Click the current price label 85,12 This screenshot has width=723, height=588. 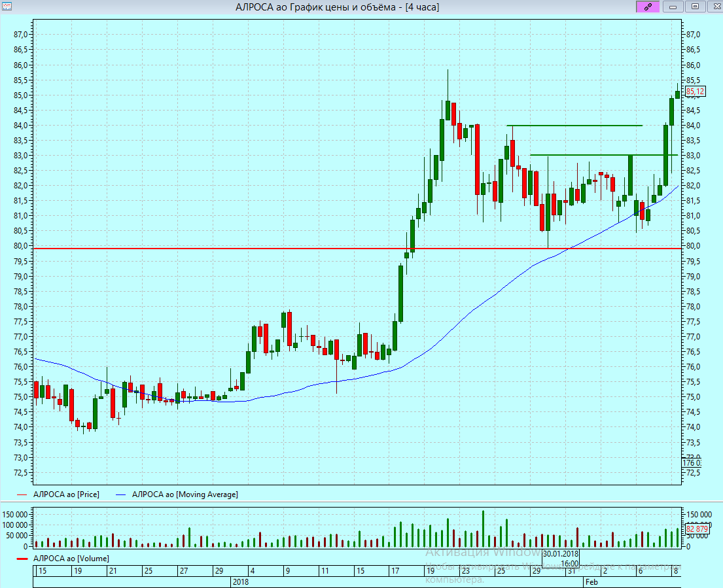pos(695,92)
